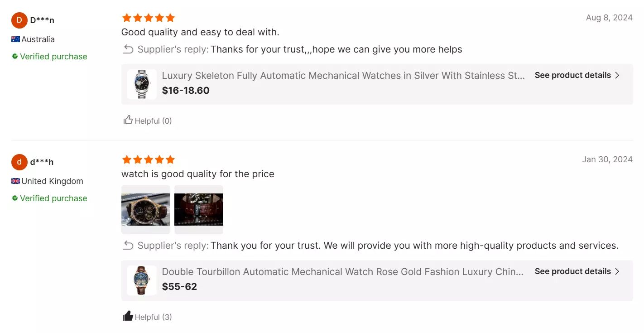Expand product details chevron for Skeleton watch
The height and width of the screenshot is (333, 644).
tap(617, 75)
